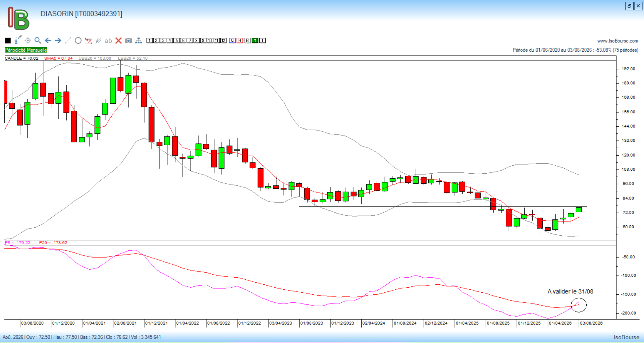
Task: Open the grey bar chart tool
Action: tap(98, 41)
